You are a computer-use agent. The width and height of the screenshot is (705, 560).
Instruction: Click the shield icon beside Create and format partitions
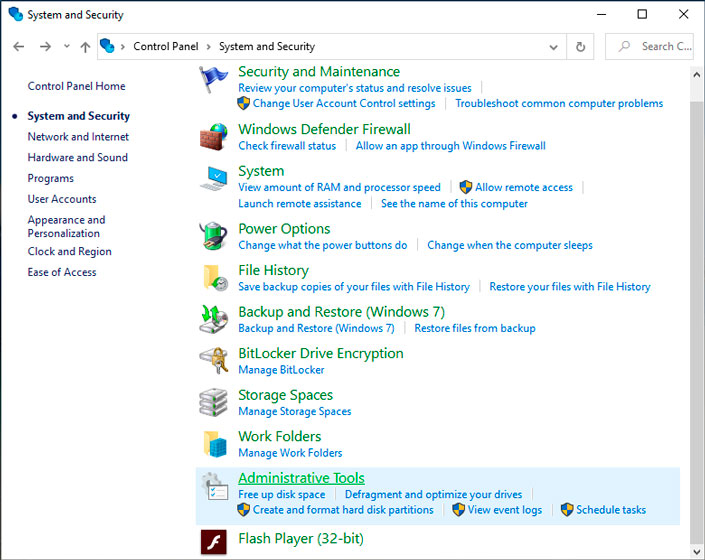[243, 510]
